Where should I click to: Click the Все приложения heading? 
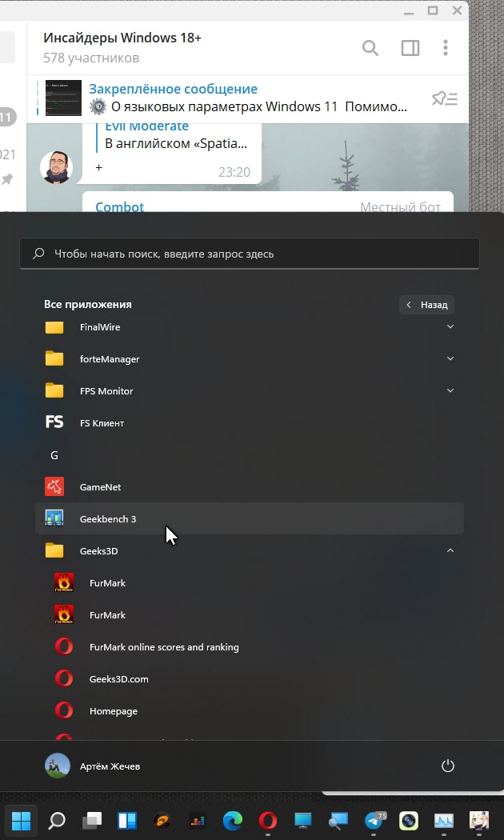click(x=88, y=304)
